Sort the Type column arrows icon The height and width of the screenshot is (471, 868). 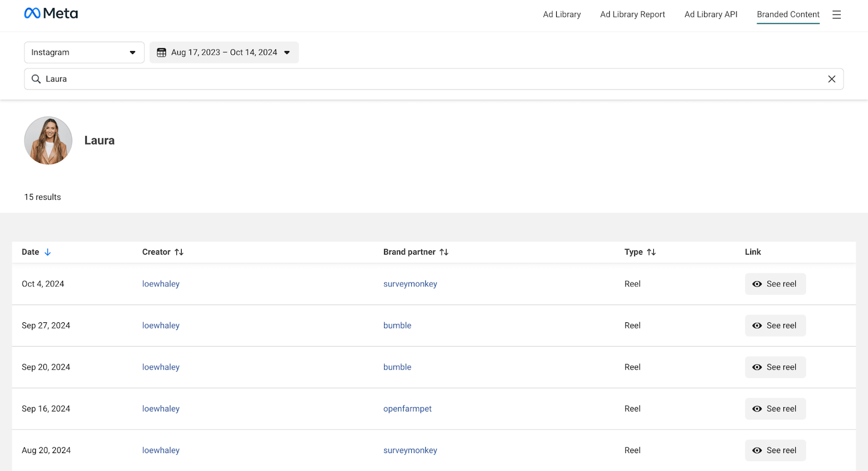pos(652,252)
